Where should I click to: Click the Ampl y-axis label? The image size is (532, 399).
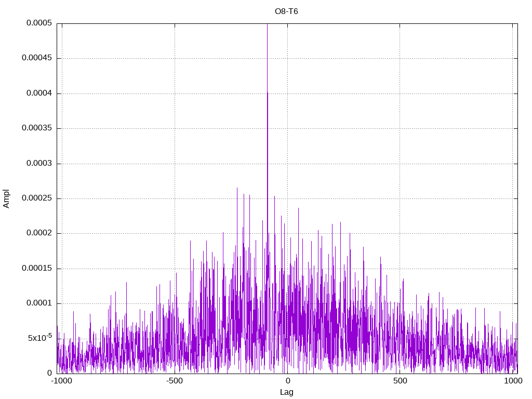6,199
